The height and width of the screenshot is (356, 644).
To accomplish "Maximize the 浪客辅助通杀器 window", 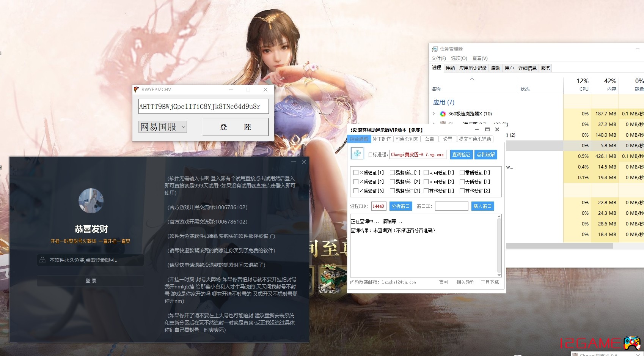I will [x=487, y=129].
